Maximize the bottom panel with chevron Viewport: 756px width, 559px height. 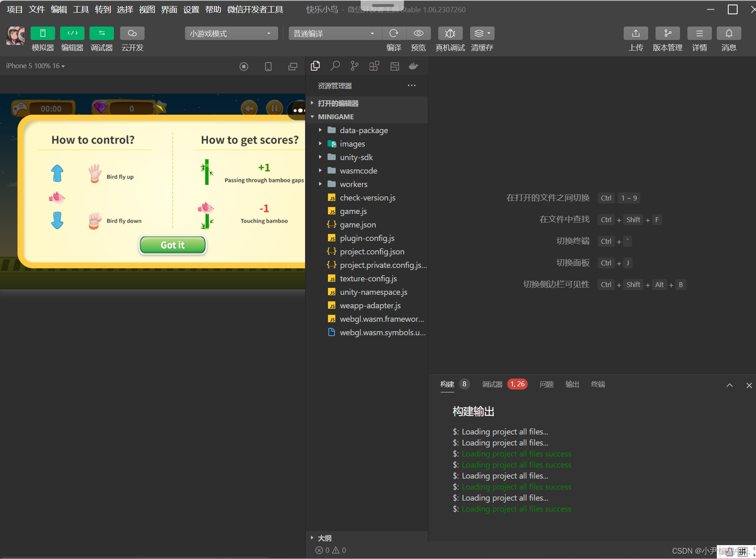pos(729,385)
